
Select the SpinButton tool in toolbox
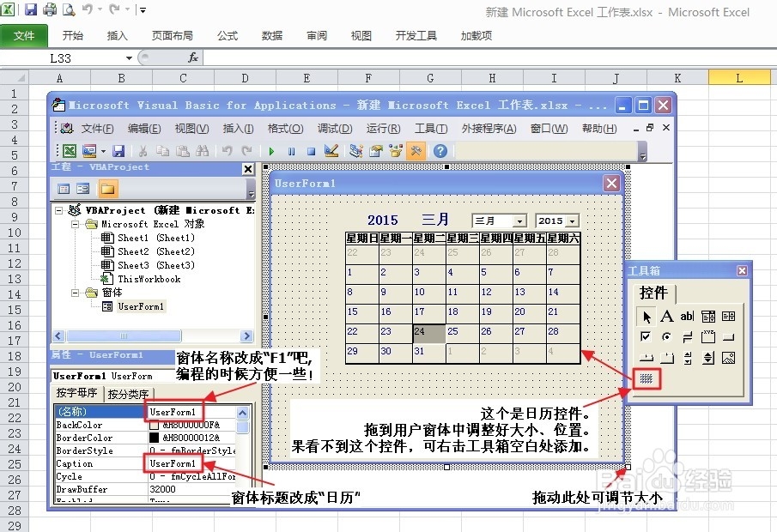tap(708, 358)
